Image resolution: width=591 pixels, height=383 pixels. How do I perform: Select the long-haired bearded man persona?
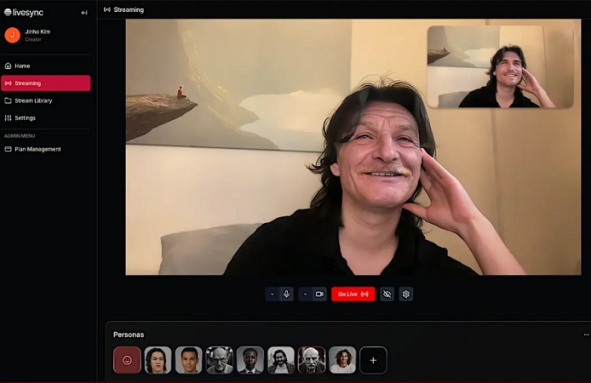281,360
